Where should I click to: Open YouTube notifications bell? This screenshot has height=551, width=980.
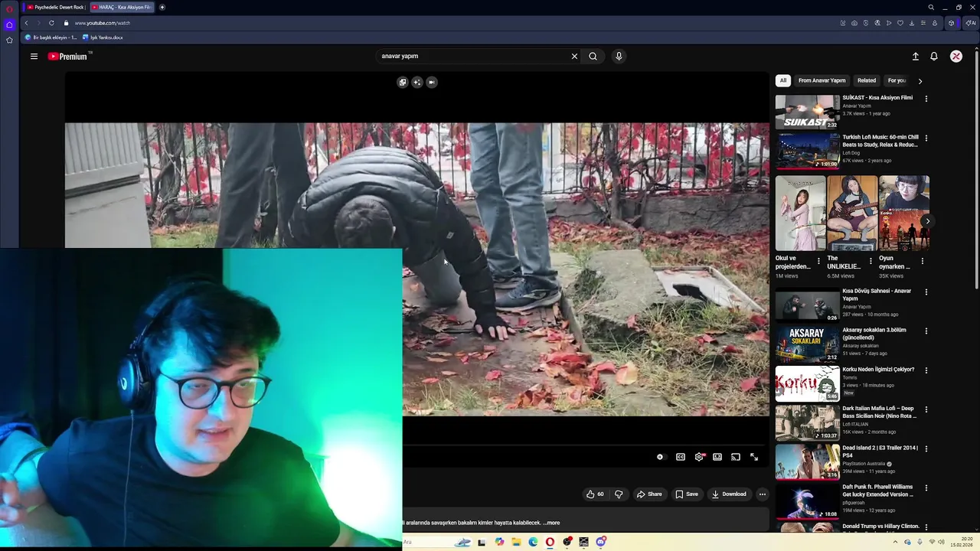(934, 56)
